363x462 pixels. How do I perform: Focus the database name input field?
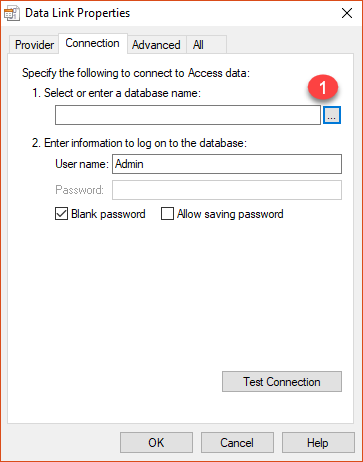click(188, 115)
